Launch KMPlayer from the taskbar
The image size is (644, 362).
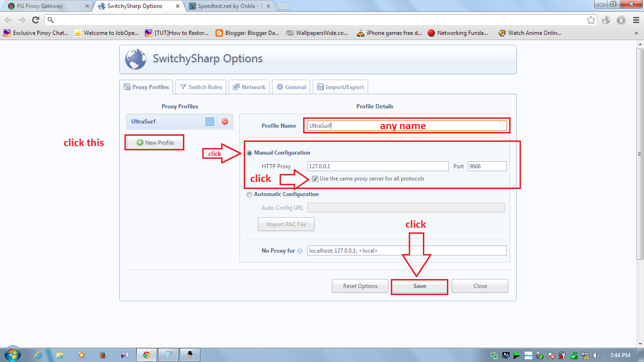click(124, 355)
